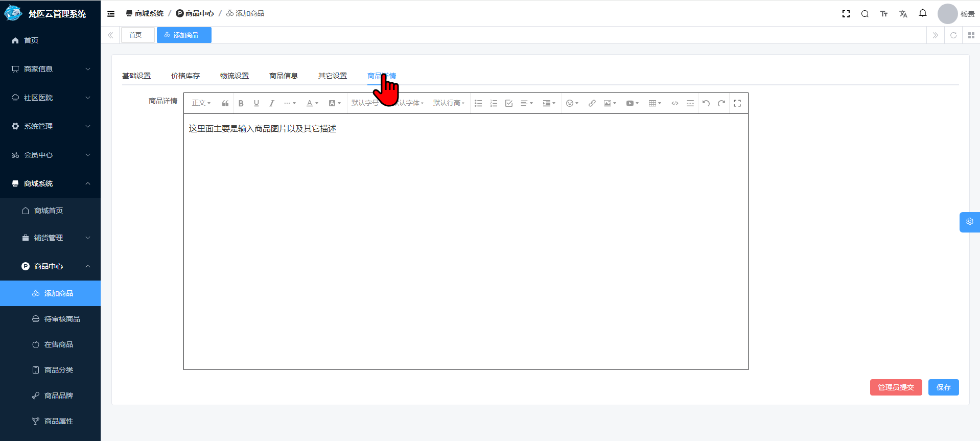
Task: Switch to the 价格库存 tab
Action: click(x=185, y=76)
